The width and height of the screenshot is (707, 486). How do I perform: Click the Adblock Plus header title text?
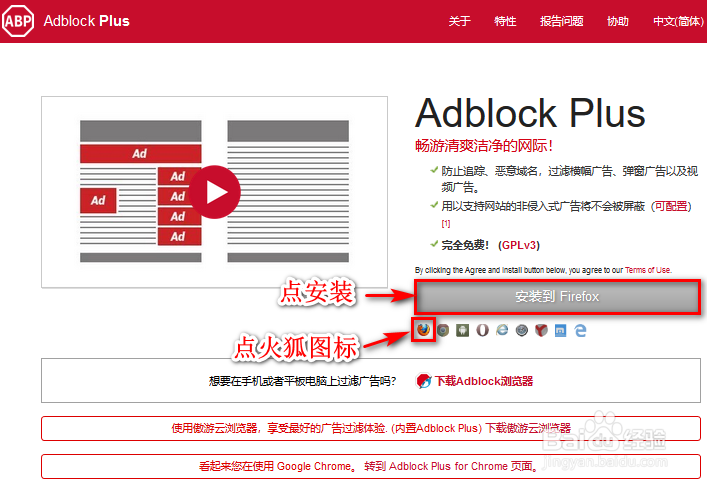pos(87,21)
